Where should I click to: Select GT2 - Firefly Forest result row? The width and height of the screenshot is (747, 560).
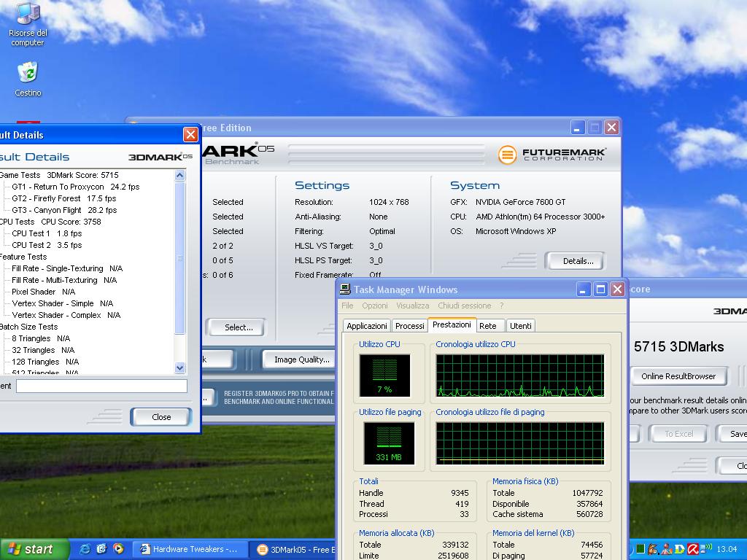coord(64,198)
